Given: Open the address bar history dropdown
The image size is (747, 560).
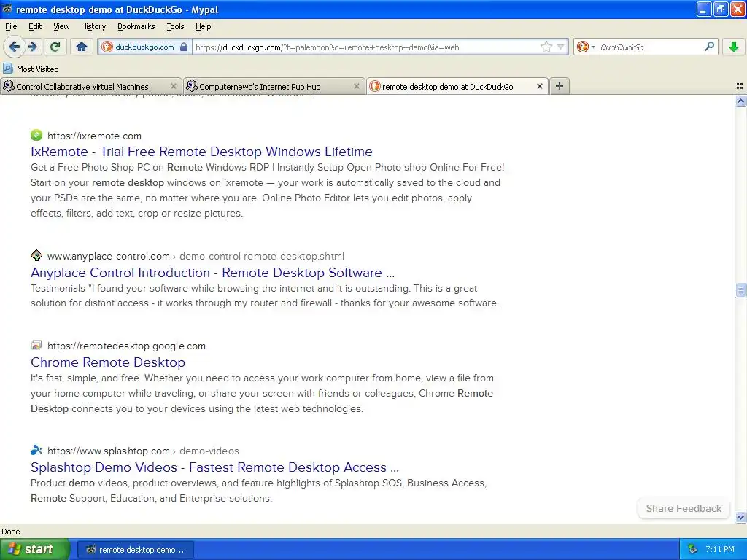Looking at the screenshot, I should 561,47.
